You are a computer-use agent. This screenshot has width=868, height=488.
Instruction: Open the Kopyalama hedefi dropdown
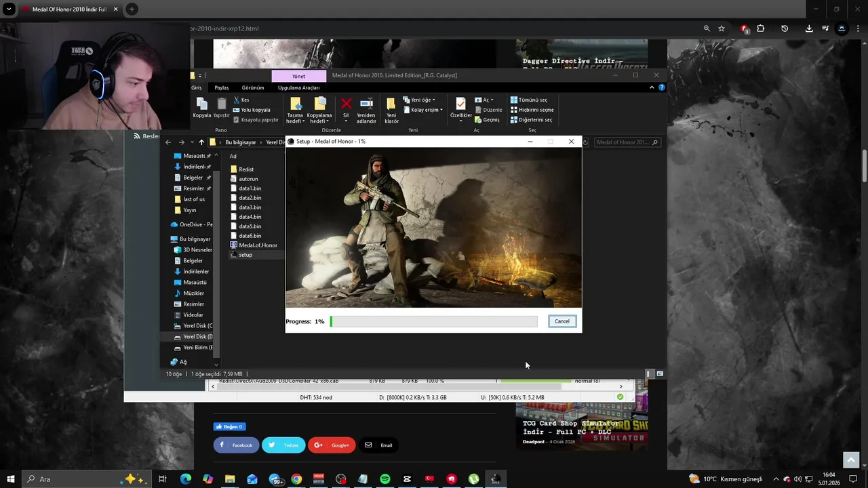pyautogui.click(x=319, y=110)
